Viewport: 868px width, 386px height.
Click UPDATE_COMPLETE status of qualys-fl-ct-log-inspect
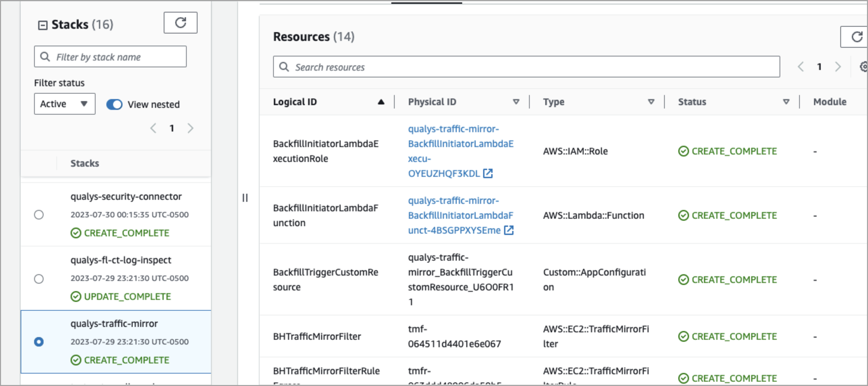point(121,296)
